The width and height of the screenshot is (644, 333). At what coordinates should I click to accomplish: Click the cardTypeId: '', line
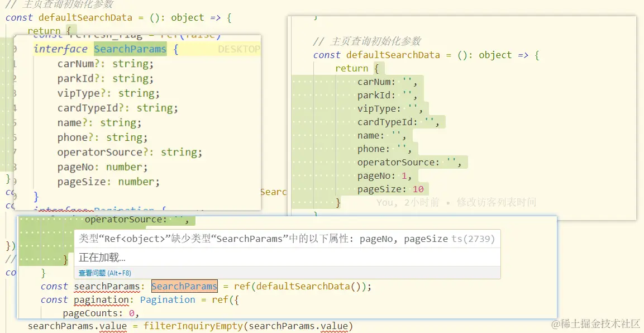tap(398, 122)
